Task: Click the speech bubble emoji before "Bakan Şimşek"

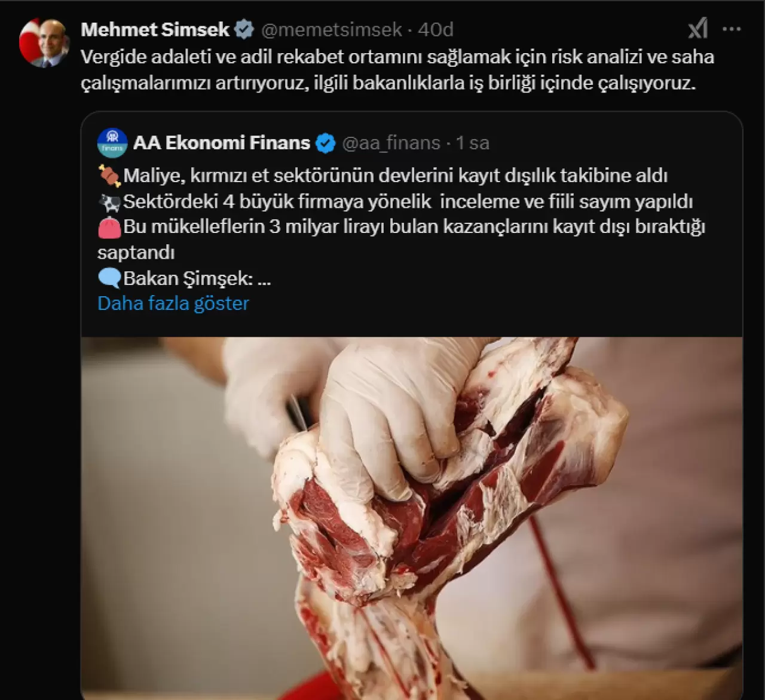Action: click(109, 278)
